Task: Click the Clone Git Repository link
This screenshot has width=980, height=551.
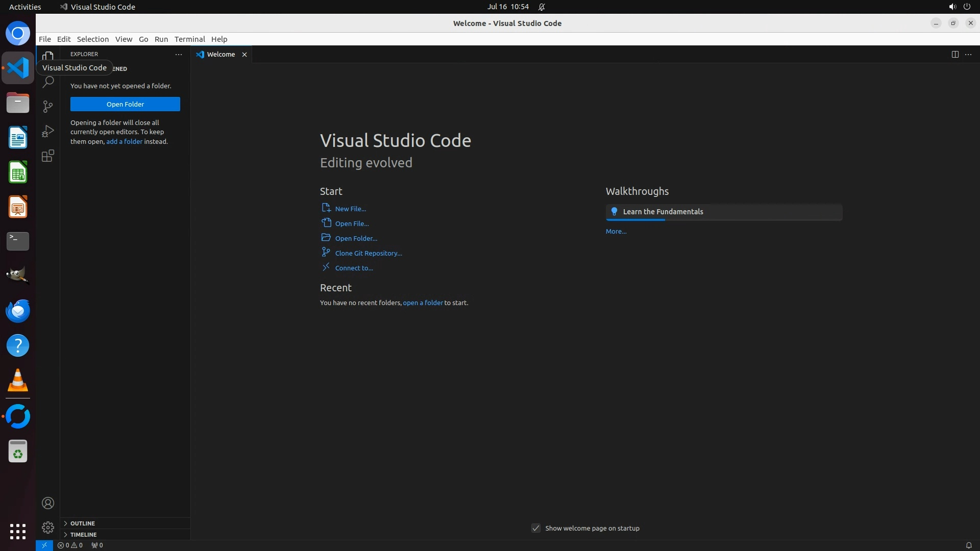Action: (x=368, y=253)
